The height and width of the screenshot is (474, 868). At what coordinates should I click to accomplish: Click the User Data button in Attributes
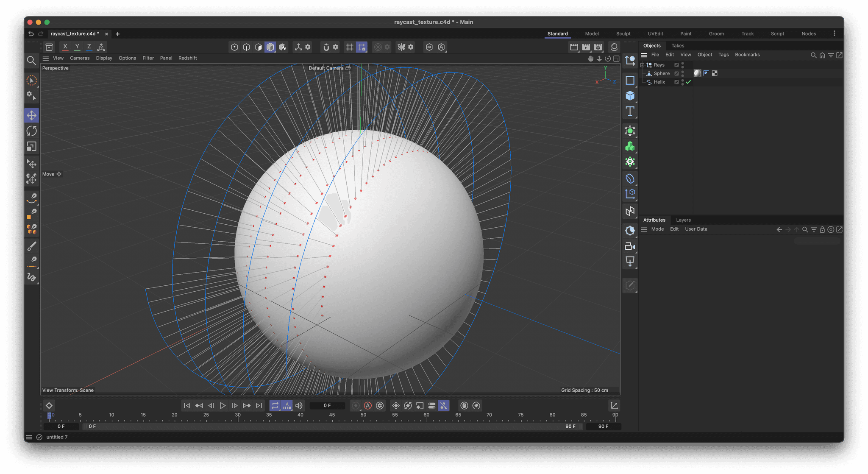pyautogui.click(x=696, y=229)
